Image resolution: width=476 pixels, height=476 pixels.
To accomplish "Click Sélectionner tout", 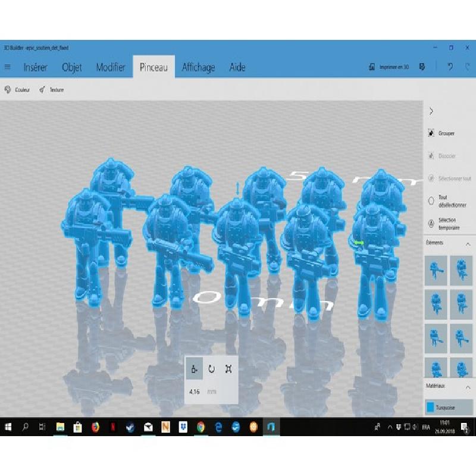I will pos(450,178).
